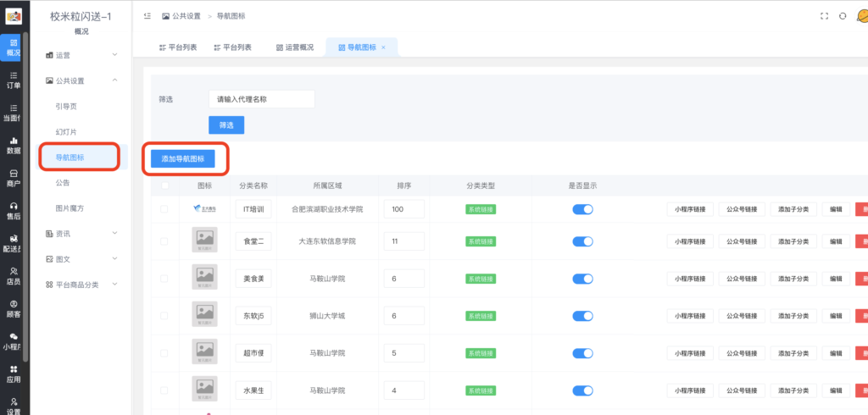The height and width of the screenshot is (415, 868).
Task: Open the 数据 data chart sidebar icon
Action: [14, 146]
